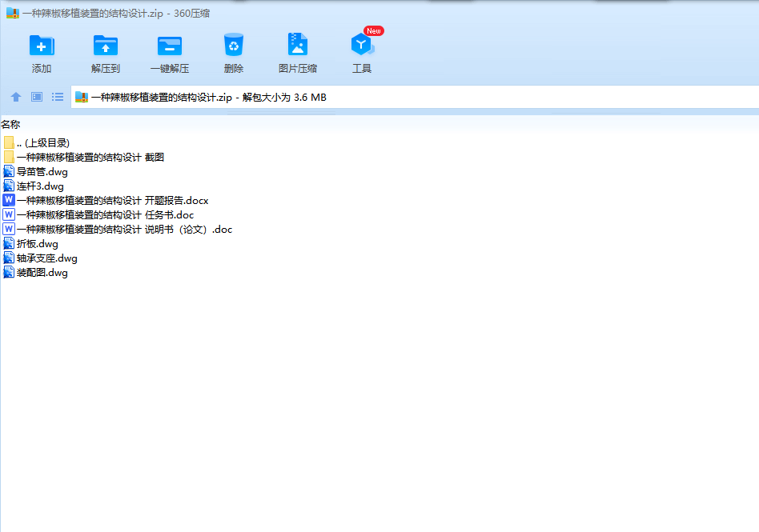
Task: Click the 说明书（论文）.doc Word icon
Action: [x=9, y=229]
